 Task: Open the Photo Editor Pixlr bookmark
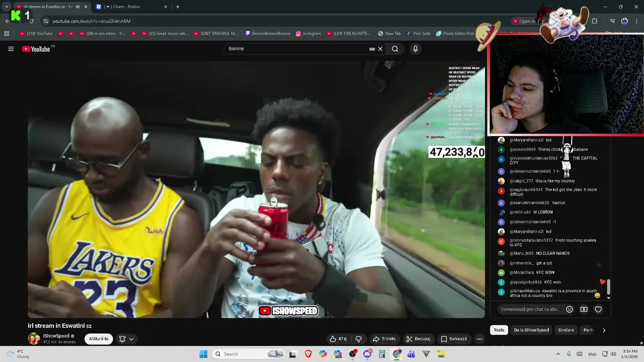[455, 34]
